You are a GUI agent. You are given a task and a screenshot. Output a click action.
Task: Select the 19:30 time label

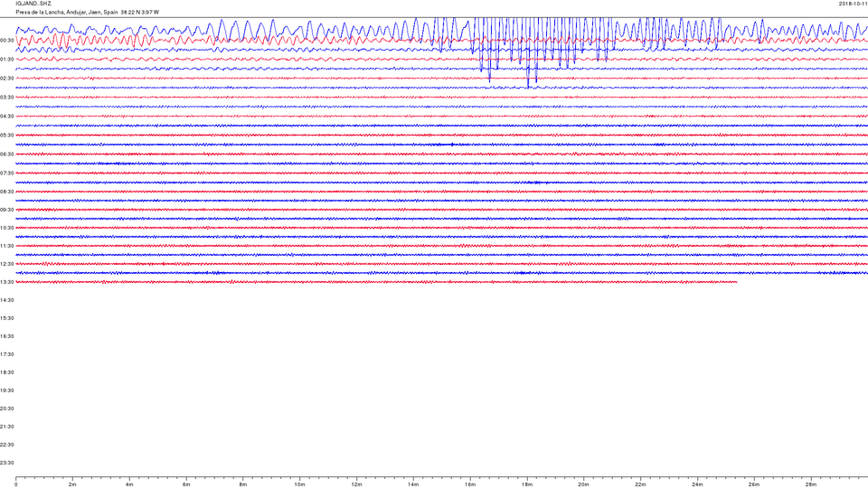coord(6,390)
